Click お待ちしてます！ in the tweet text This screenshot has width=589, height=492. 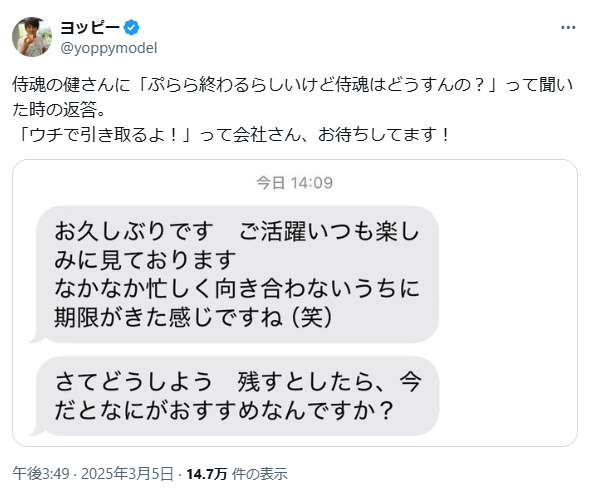point(384,135)
